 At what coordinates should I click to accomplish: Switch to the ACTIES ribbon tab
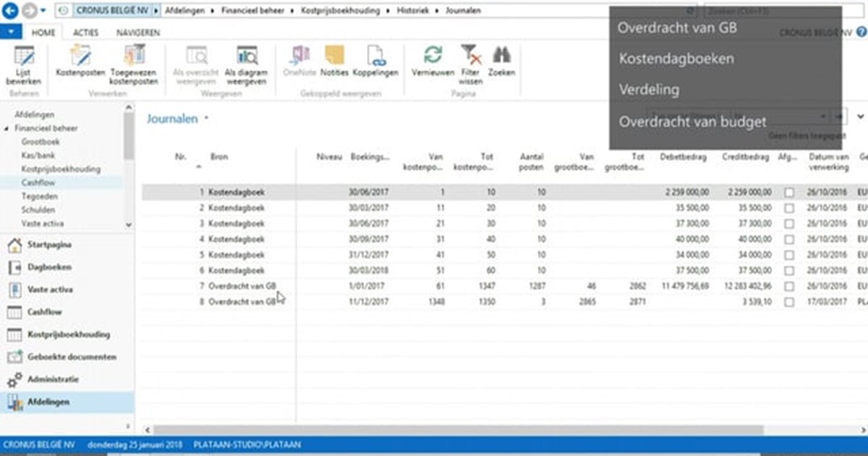click(85, 33)
